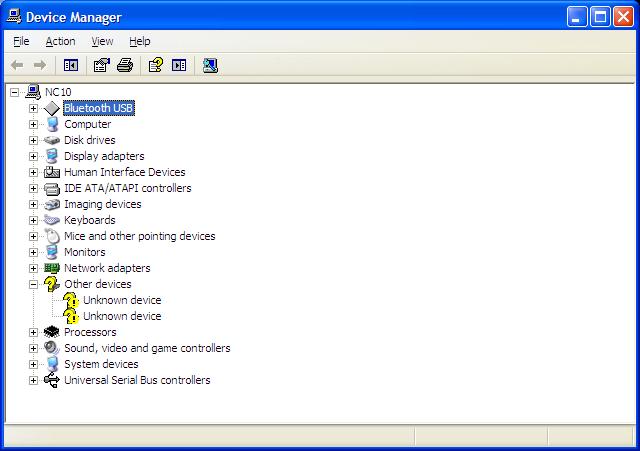This screenshot has width=640, height=451.
Task: Click the Device Manager title bar icon
Action: 14,17
